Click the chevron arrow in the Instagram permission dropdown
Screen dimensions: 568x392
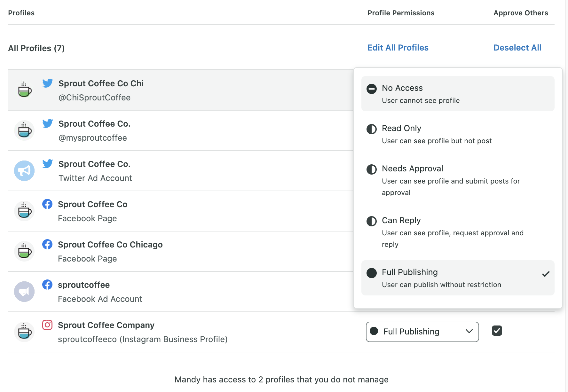[x=469, y=331]
